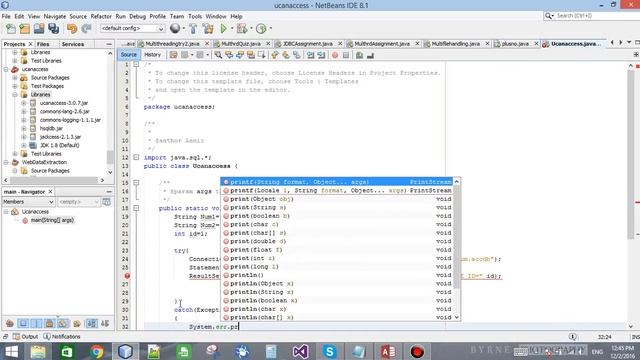Click the first navigator filter icon at bottom
640x360 pixels.
(x=10, y=324)
